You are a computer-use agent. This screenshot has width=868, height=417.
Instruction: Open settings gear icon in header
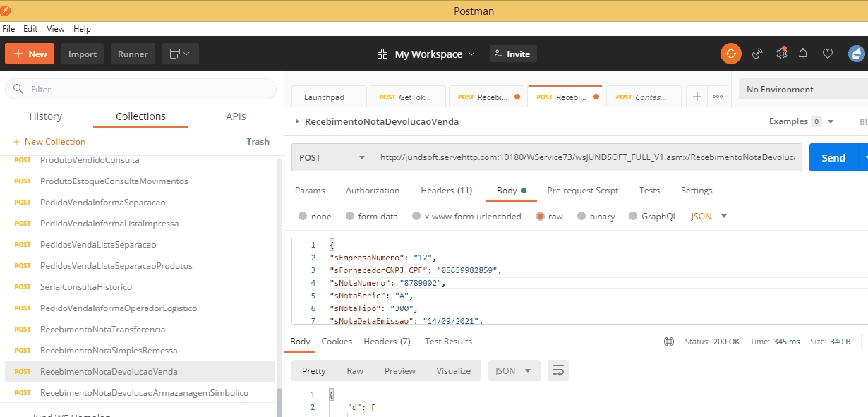click(x=781, y=54)
